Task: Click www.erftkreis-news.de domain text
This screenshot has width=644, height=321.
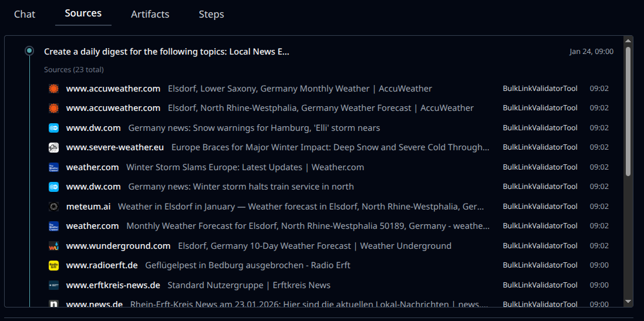Action: tap(113, 285)
